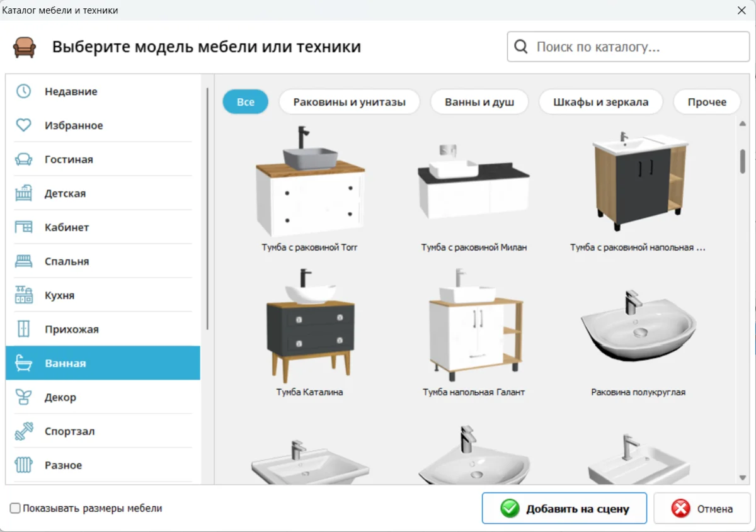This screenshot has width=756, height=532.
Task: Switch to Ванны и душ filter
Action: [x=479, y=102]
